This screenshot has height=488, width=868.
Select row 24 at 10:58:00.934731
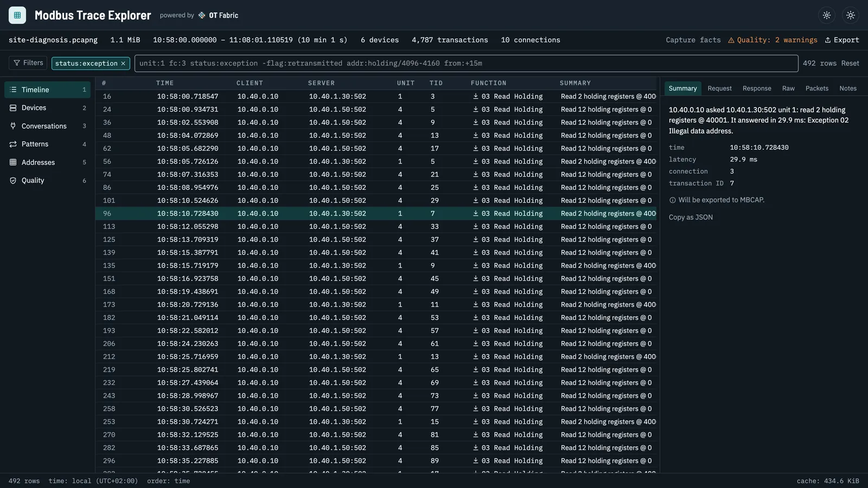(x=376, y=110)
